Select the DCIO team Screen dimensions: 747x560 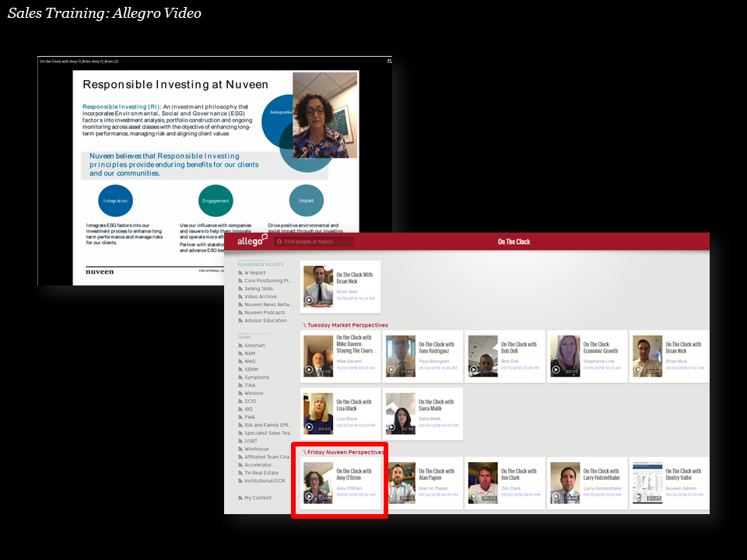point(250,401)
